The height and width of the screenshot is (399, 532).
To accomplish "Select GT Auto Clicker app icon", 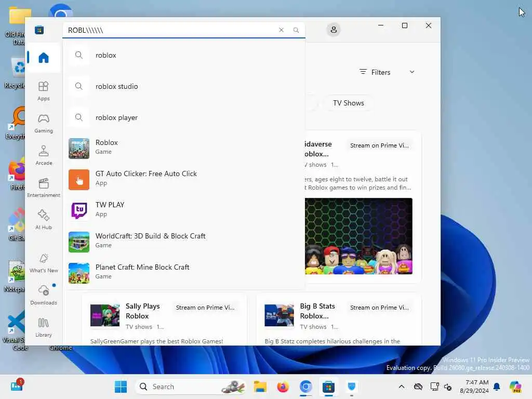I will [79, 179].
